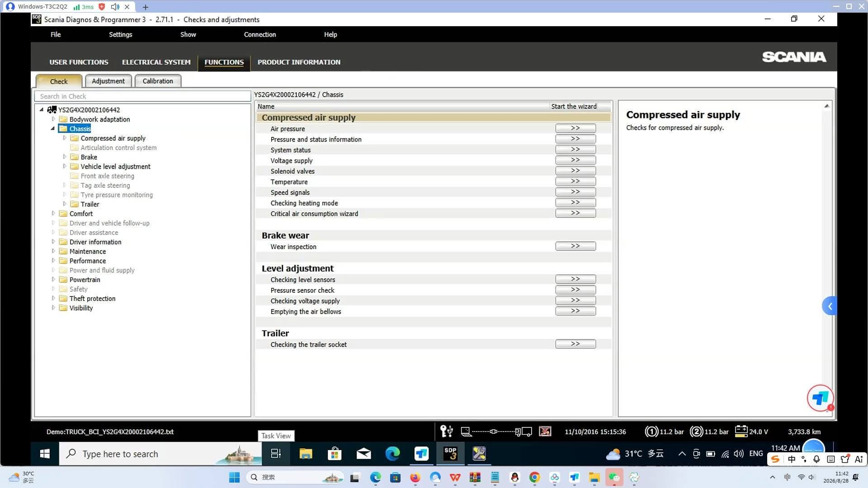Start the Solenoid valves wizard
This screenshot has height=488, width=868.
pyautogui.click(x=576, y=171)
